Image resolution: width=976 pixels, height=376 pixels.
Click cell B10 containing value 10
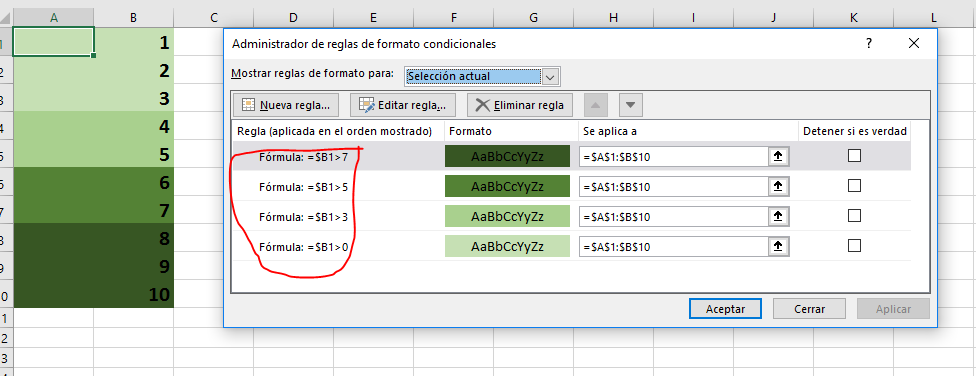tap(134, 294)
